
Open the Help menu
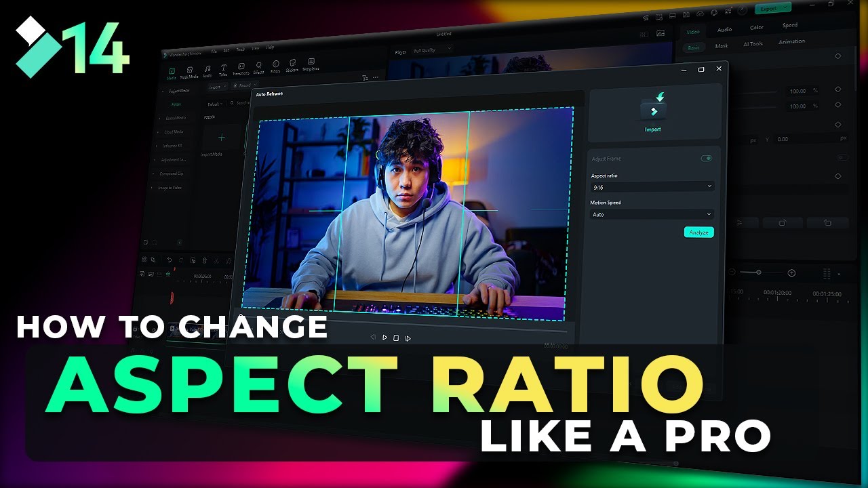pyautogui.click(x=271, y=47)
